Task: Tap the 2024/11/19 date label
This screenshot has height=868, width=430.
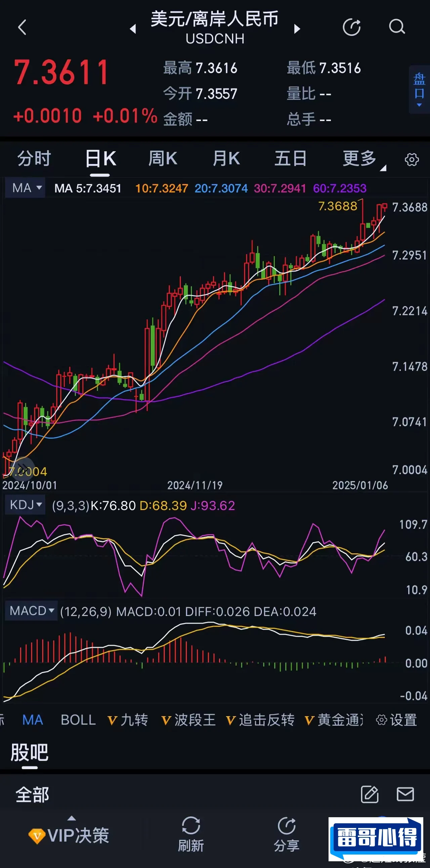Action: (x=195, y=485)
